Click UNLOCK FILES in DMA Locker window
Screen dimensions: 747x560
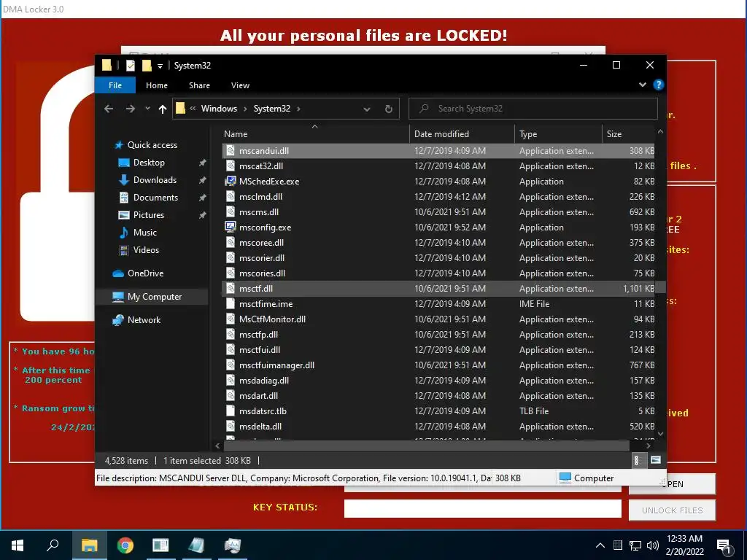click(672, 510)
